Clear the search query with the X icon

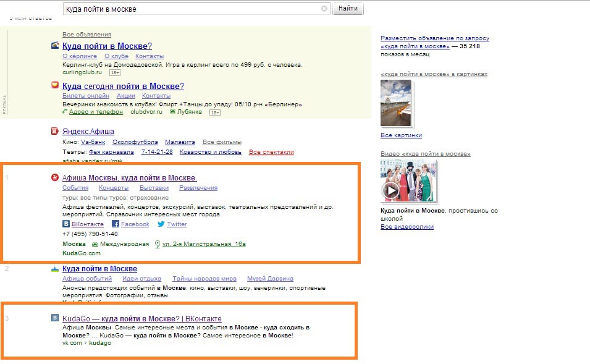click(x=324, y=9)
